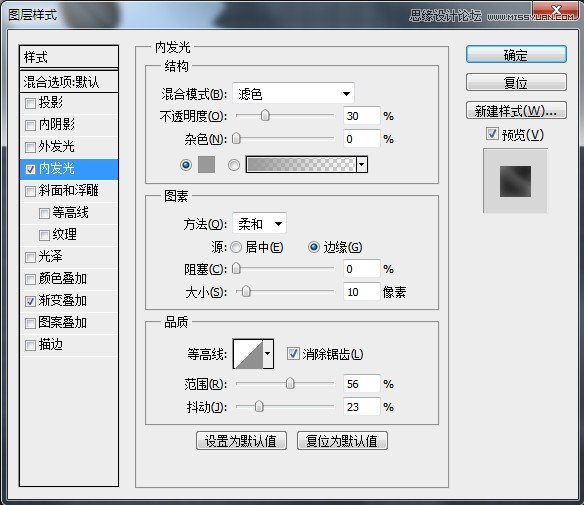Select the 样式 header in list

coord(69,57)
